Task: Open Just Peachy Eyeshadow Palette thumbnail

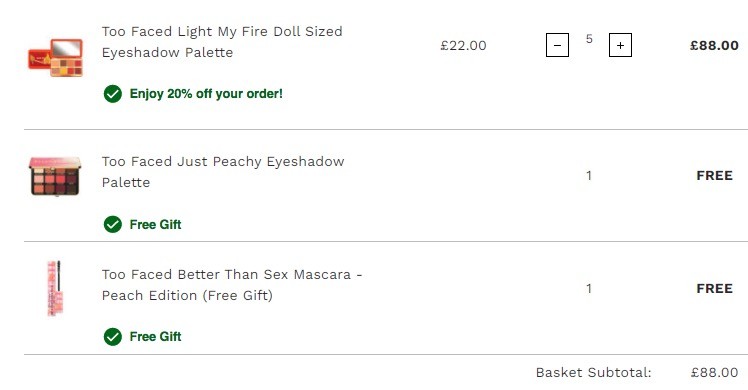Action: coord(55,176)
